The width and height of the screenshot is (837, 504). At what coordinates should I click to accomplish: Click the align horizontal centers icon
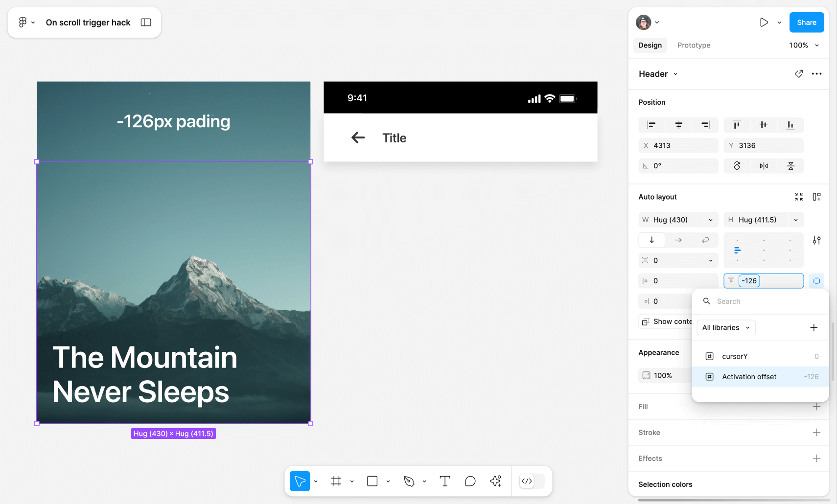click(678, 125)
